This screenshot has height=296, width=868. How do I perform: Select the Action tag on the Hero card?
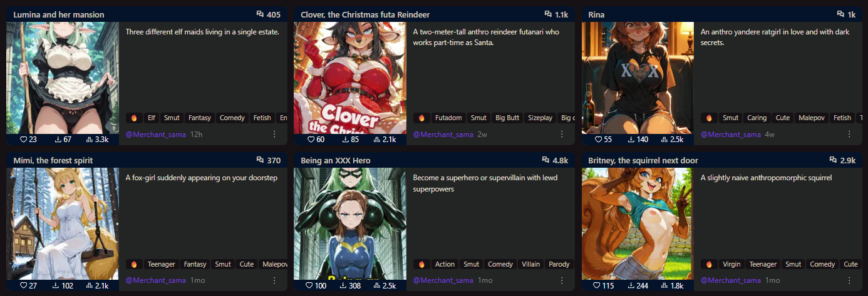pos(445,264)
